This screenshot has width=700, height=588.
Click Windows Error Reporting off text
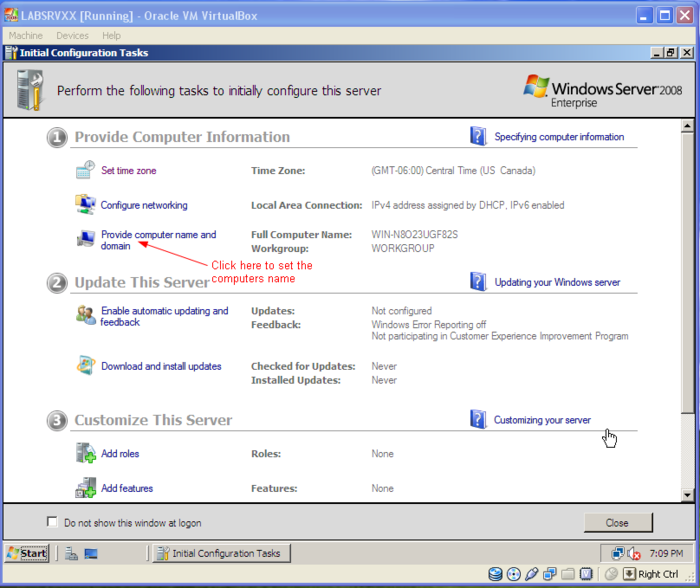[x=429, y=325]
